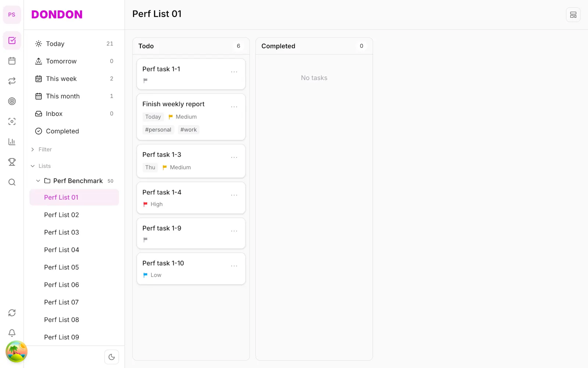Click the sync refresh icon

[12, 313]
